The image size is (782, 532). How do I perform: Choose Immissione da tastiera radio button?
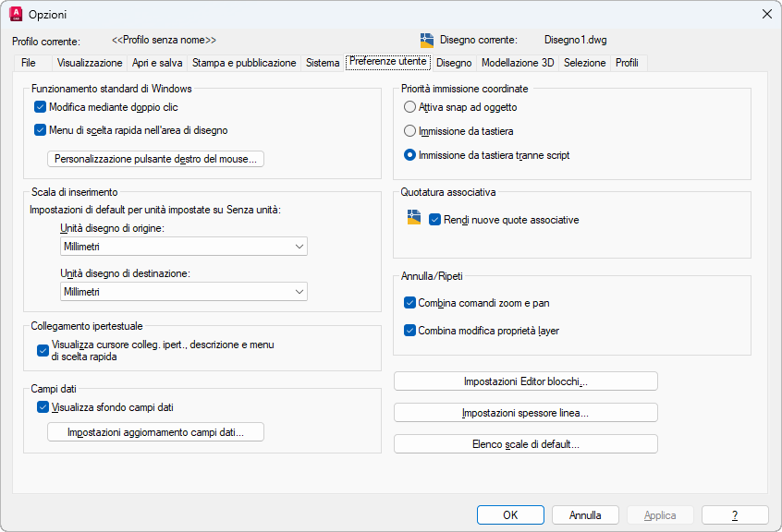(410, 131)
